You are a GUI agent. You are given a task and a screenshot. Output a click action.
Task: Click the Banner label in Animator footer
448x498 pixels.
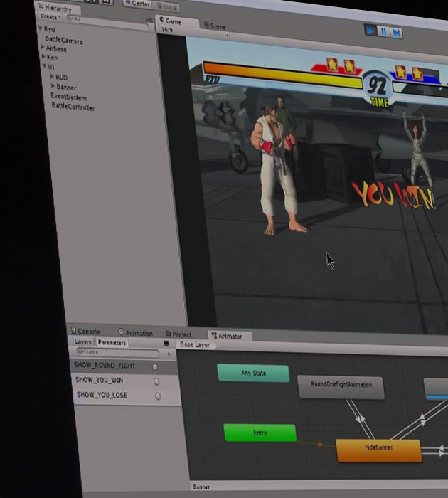click(201, 487)
